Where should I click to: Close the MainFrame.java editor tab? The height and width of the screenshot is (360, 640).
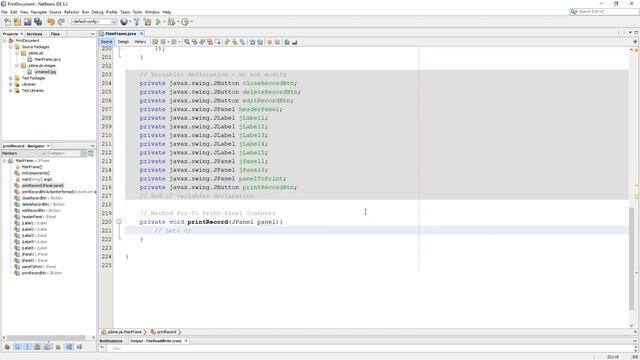click(141, 33)
